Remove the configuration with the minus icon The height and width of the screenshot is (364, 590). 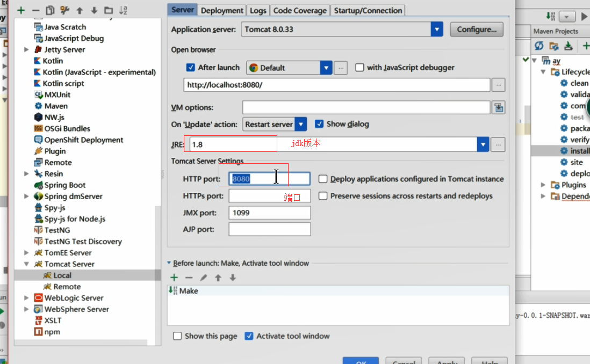click(36, 11)
